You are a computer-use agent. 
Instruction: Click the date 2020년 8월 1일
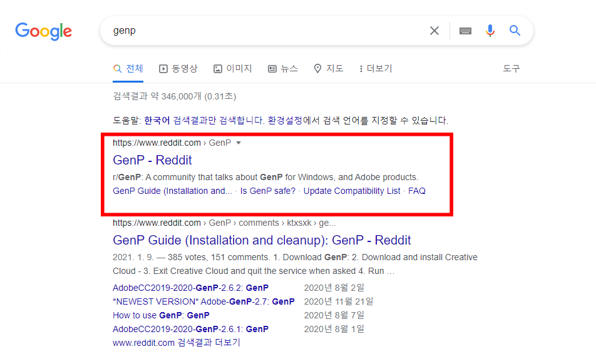point(334,329)
